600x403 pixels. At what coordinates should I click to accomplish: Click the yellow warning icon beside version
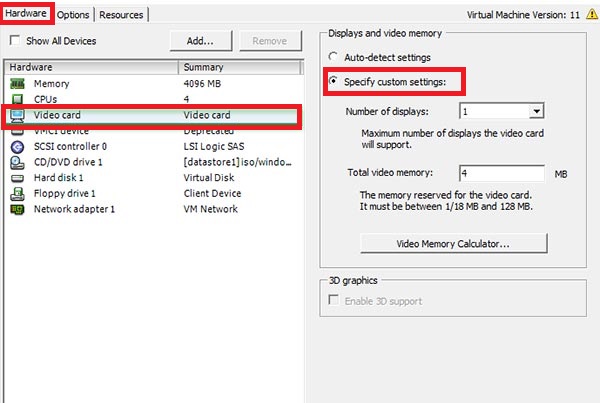pyautogui.click(x=592, y=14)
